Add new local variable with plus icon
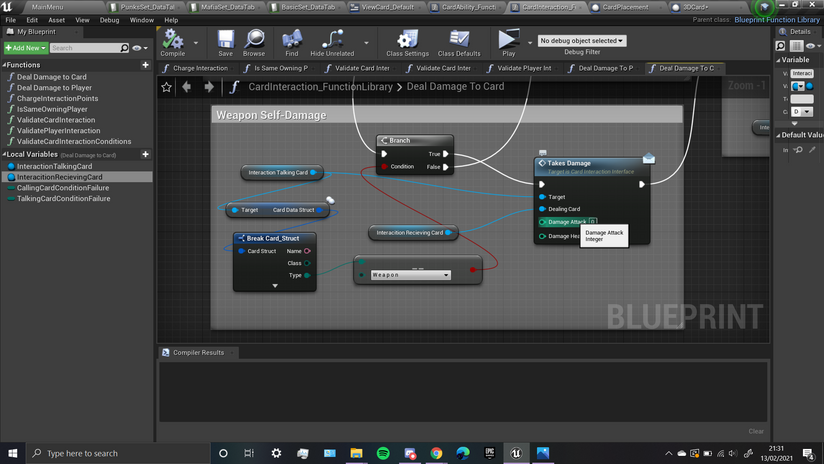Screen dimensions: 824x464 [x=146, y=154]
